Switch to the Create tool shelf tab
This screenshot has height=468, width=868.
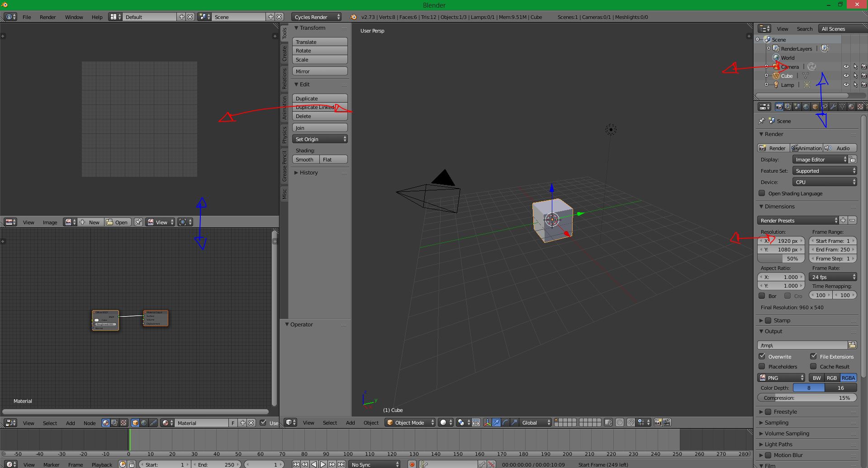click(x=285, y=53)
